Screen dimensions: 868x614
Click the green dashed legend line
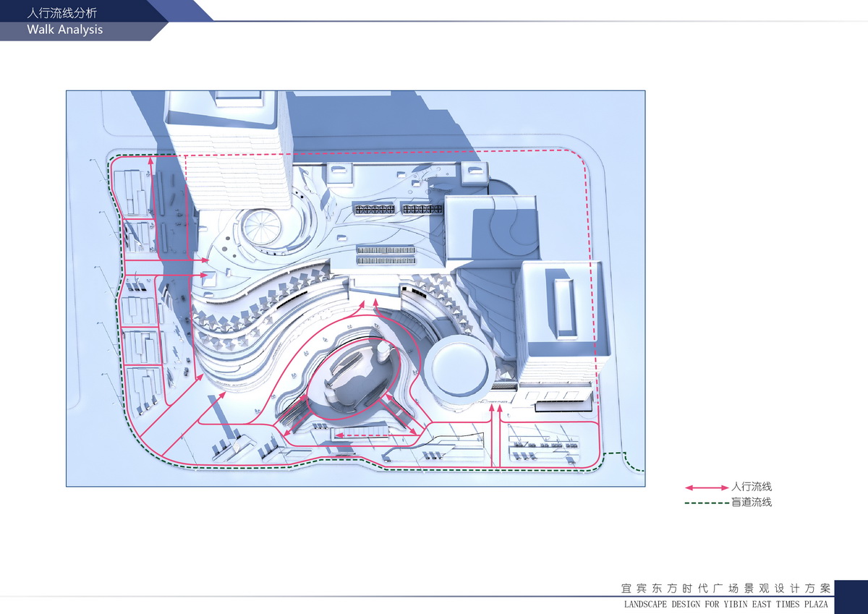[x=707, y=502]
